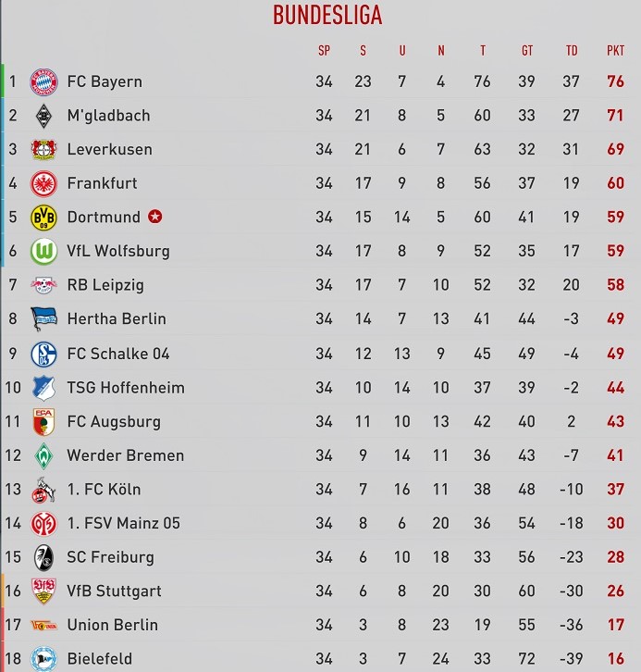Sort by the PKT column header

coord(615,51)
